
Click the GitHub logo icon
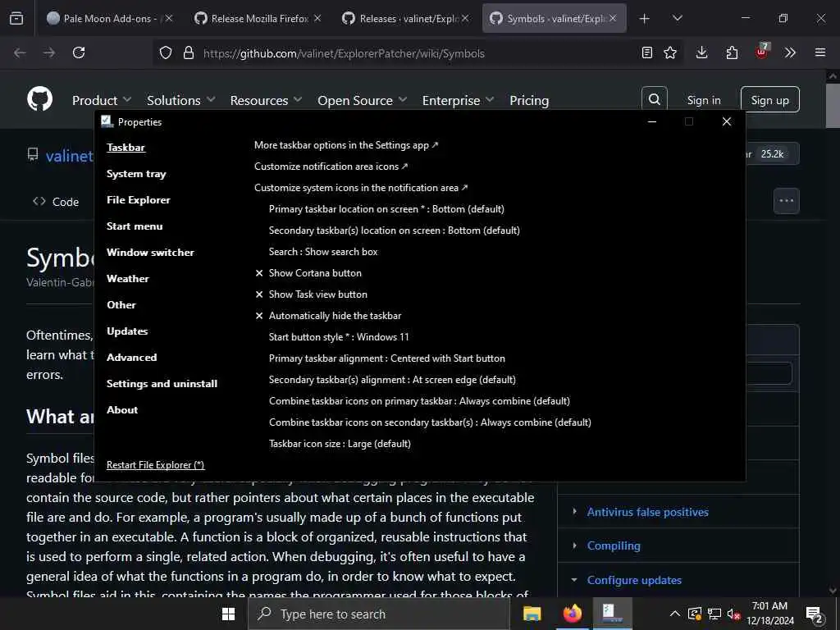coord(39,99)
